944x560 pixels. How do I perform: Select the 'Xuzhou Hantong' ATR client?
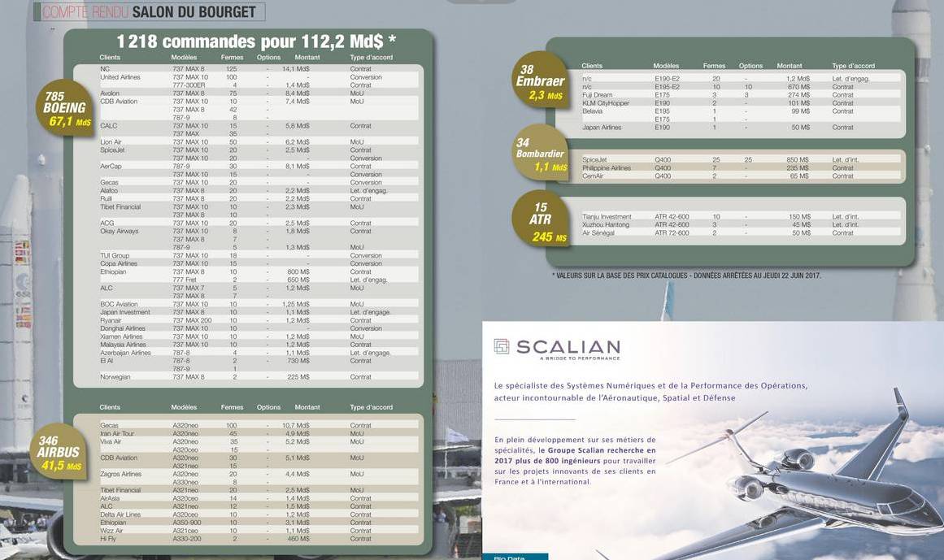pyautogui.click(x=606, y=224)
